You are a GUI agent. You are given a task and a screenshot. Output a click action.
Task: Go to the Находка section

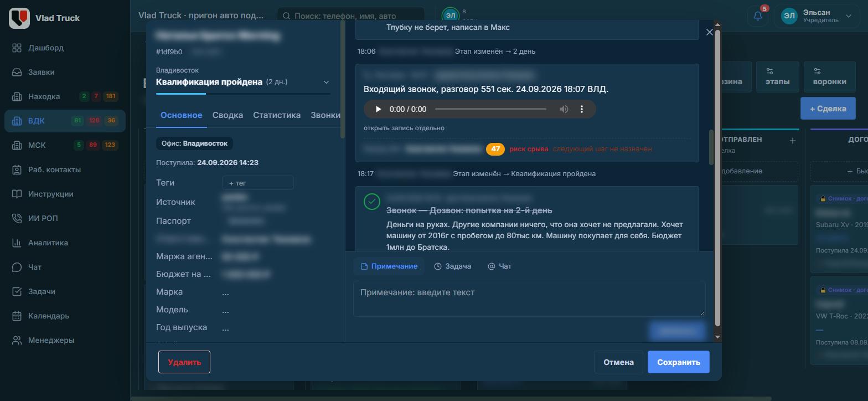pyautogui.click(x=65, y=96)
